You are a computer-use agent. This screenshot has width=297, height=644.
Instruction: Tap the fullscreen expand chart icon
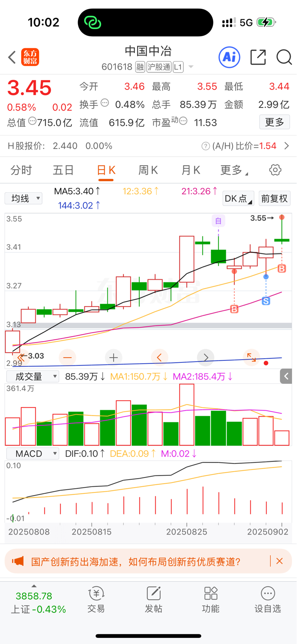coord(251,357)
